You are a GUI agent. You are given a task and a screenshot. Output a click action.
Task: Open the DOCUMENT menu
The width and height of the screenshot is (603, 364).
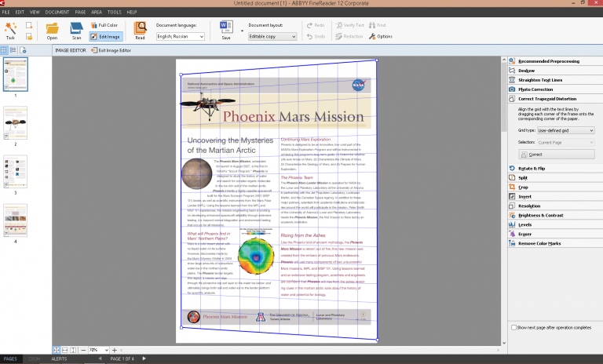(57, 12)
